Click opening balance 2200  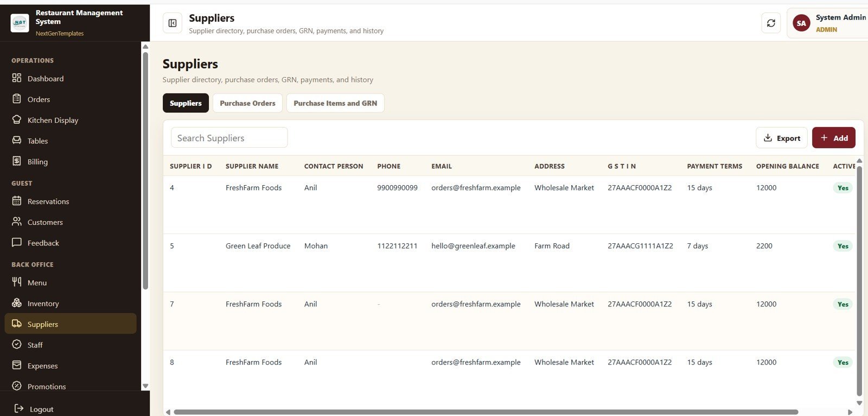pos(764,246)
